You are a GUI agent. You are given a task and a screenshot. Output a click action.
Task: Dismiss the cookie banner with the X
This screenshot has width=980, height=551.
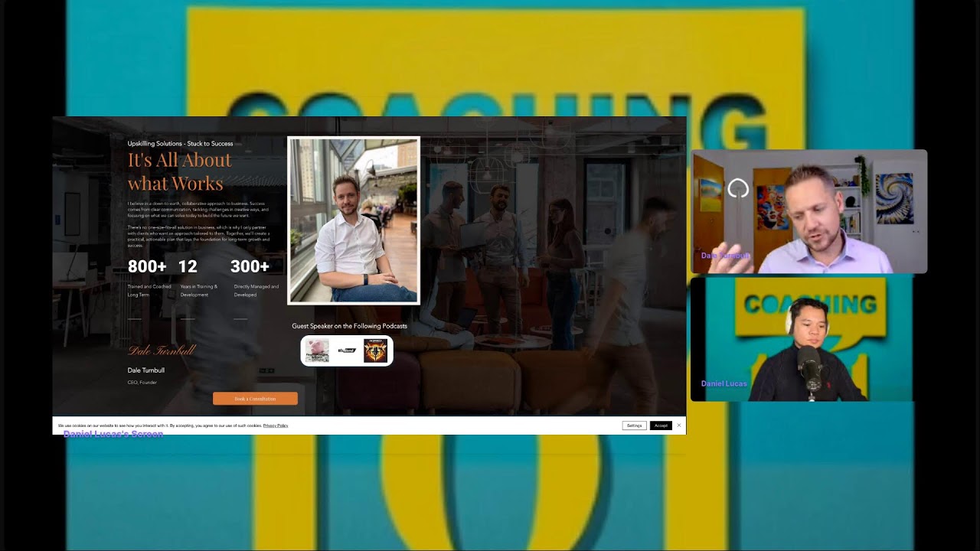click(x=679, y=425)
